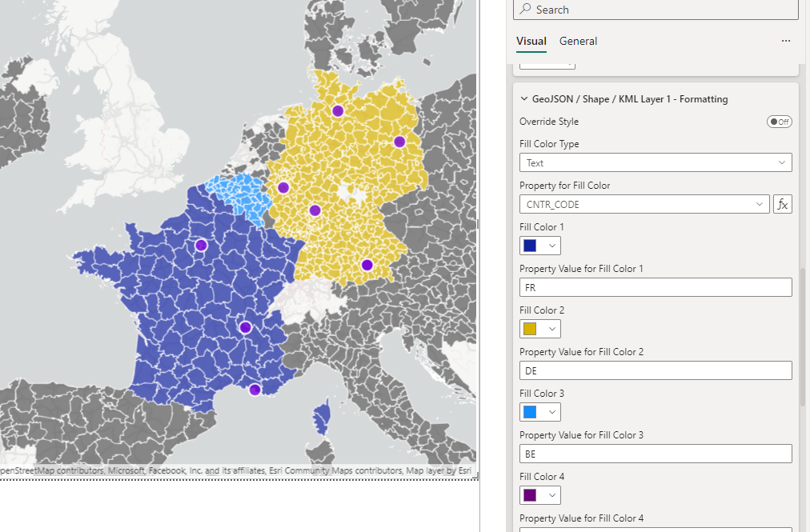Click the property value field containing FR
The height and width of the screenshot is (532, 810).
pyautogui.click(x=655, y=287)
